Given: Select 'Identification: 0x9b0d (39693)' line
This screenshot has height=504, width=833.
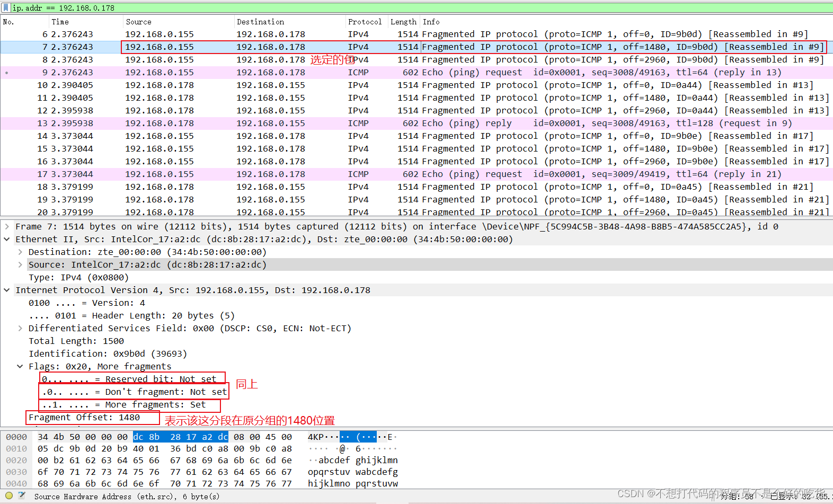Looking at the screenshot, I should click(108, 353).
